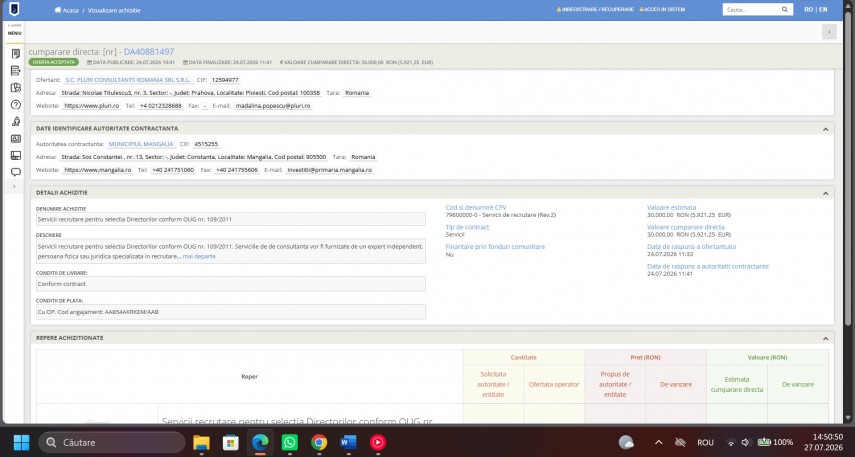
Task: Click the back arrow button top right
Action: (829, 32)
